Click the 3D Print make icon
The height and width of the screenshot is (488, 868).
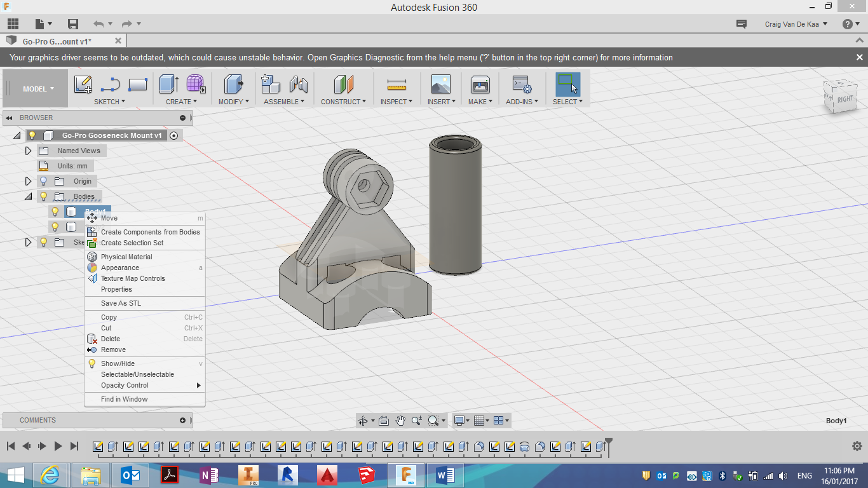point(480,84)
